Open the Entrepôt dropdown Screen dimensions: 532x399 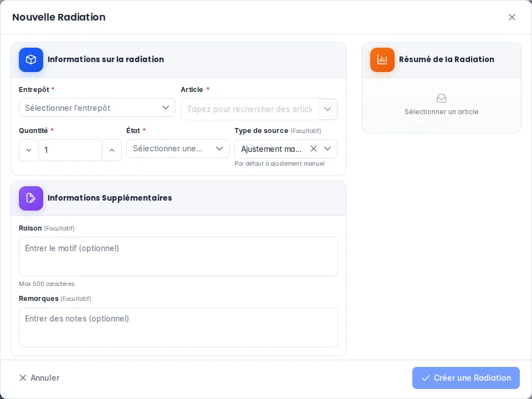click(x=97, y=108)
